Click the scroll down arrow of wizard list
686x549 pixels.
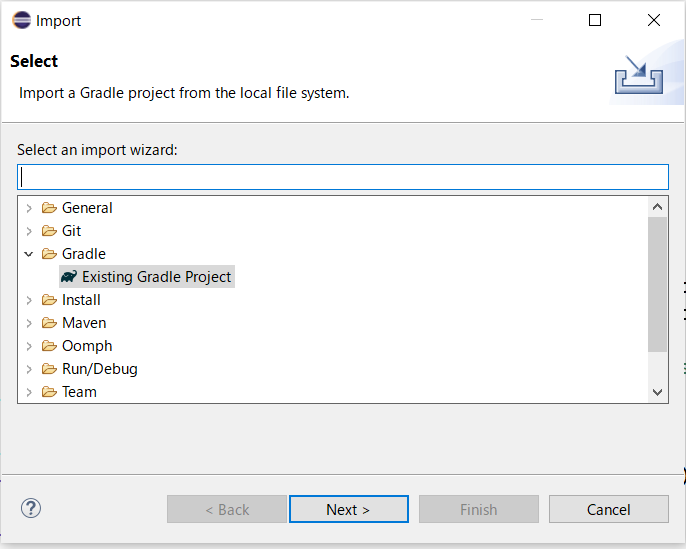(657, 392)
